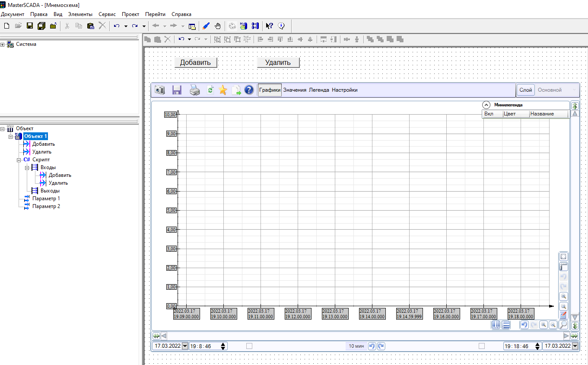The image size is (588, 365).
Task: Select the hand pan tool icon
Action: coord(218,26)
